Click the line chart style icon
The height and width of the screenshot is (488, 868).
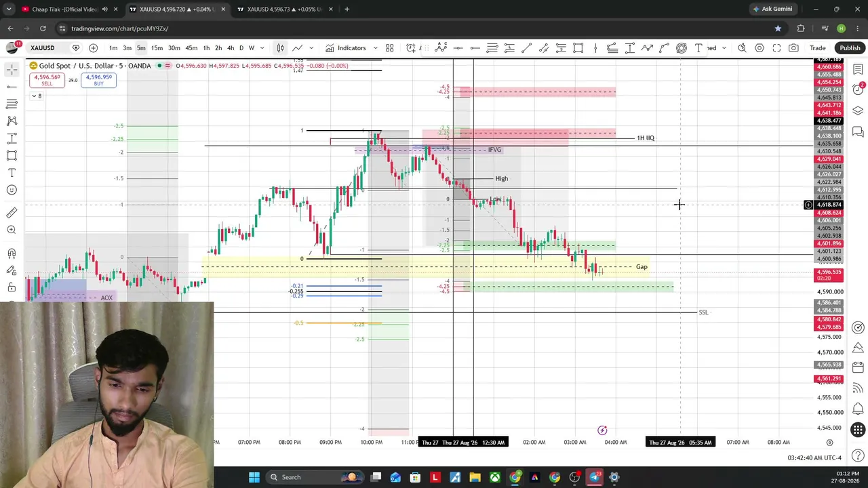coord(297,48)
